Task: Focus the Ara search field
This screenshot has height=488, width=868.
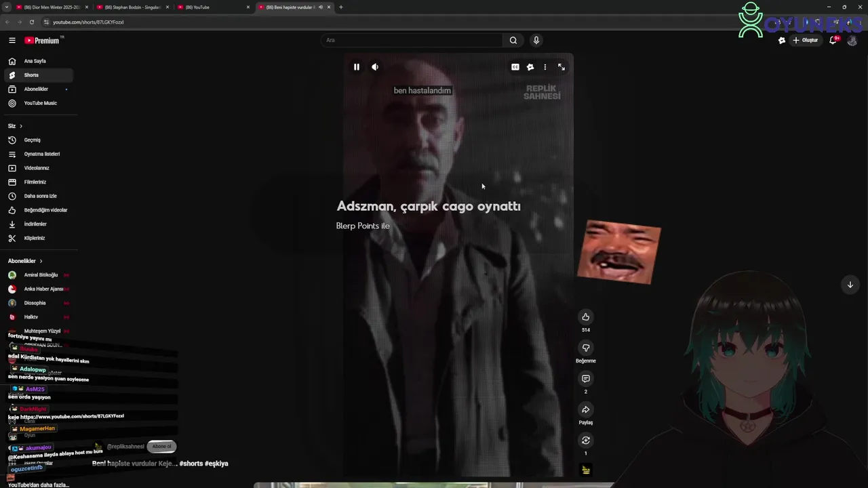Action: coord(412,40)
